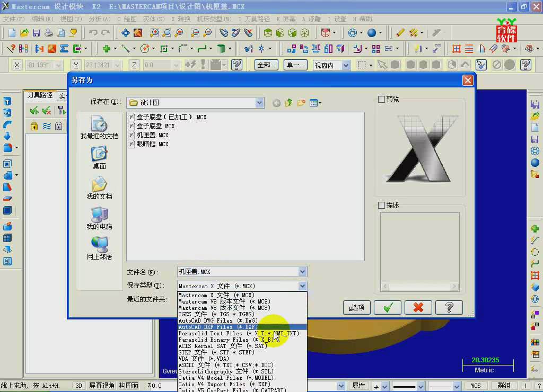
Task: Open 网上邻居 shortcut in places bar
Action: click(x=99, y=248)
